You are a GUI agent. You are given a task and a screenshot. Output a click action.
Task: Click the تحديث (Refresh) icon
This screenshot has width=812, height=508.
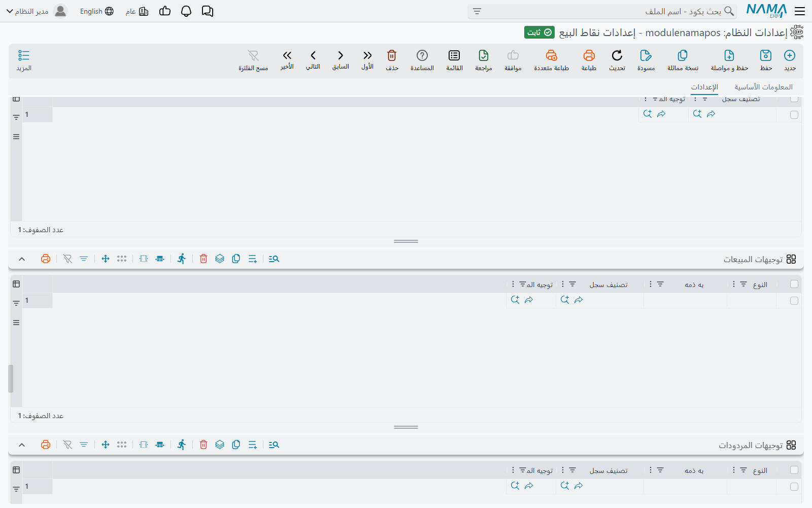[617, 55]
